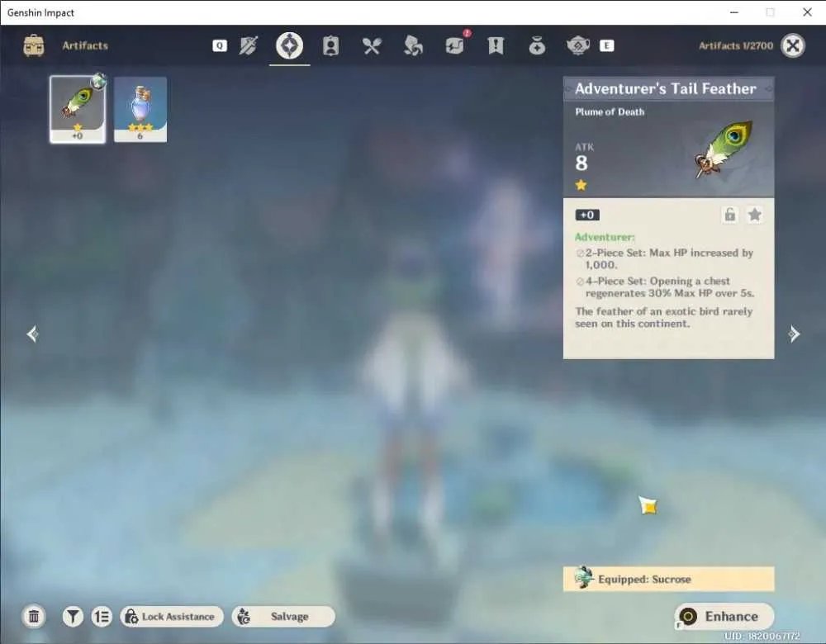Open the sort order options
826x644 pixels.
coord(102,616)
